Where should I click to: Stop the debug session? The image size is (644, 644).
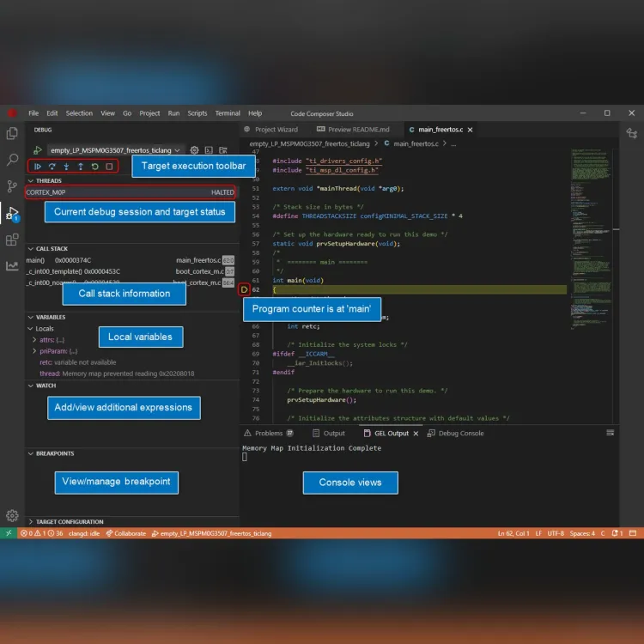[x=109, y=167]
